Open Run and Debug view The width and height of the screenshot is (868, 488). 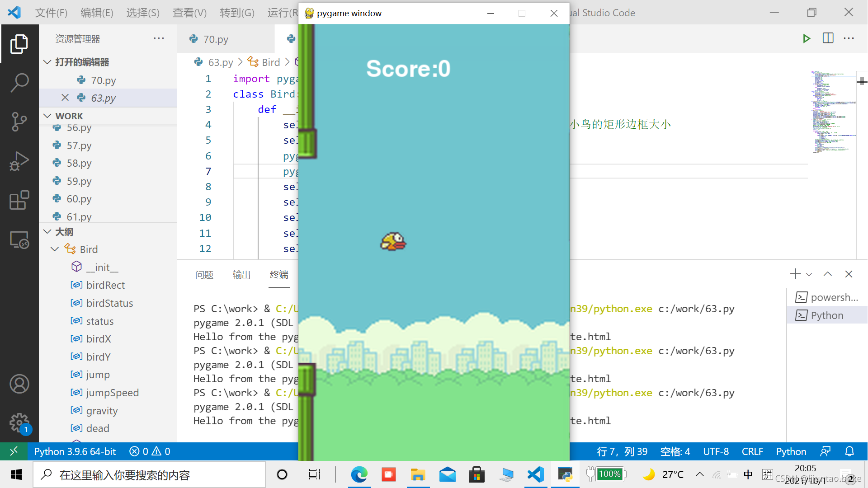point(19,161)
